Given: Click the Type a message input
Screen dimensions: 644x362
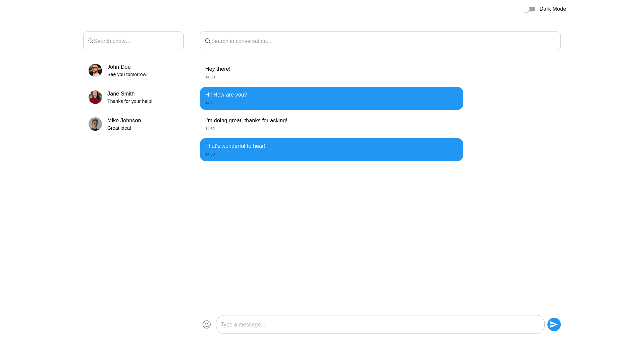Looking at the screenshot, I should click(380, 324).
